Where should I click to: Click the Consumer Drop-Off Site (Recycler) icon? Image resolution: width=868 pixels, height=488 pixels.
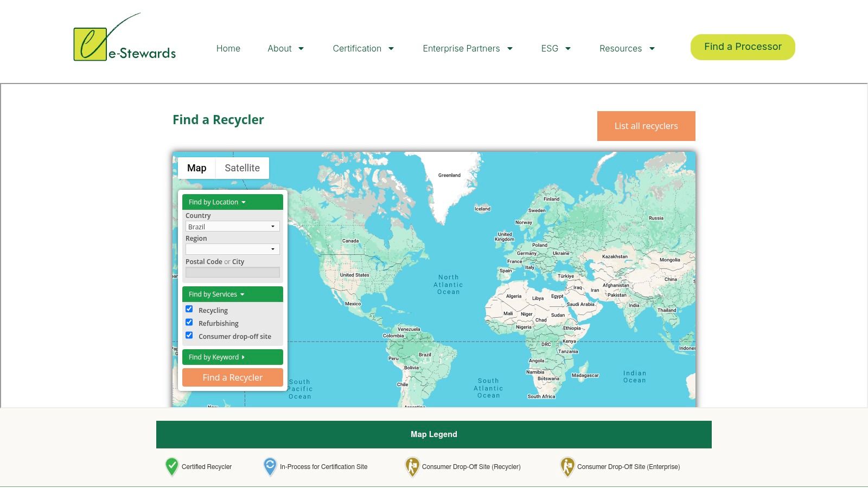412,466
